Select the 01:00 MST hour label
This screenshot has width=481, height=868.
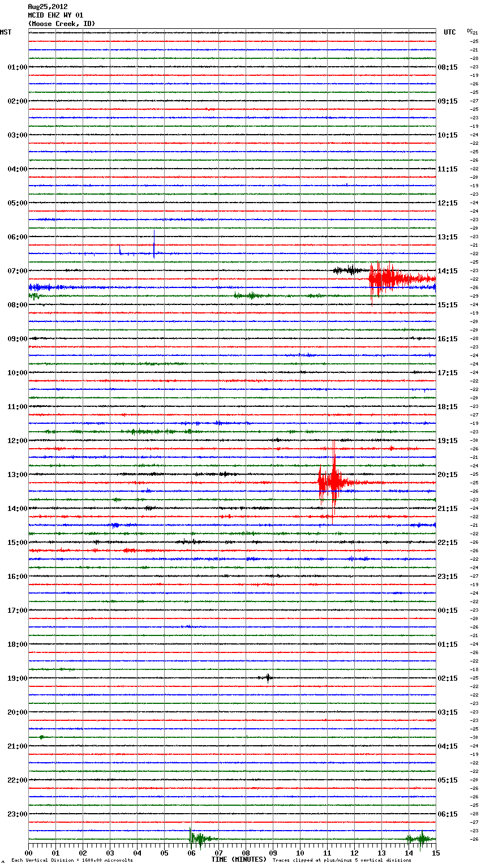[x=18, y=67]
